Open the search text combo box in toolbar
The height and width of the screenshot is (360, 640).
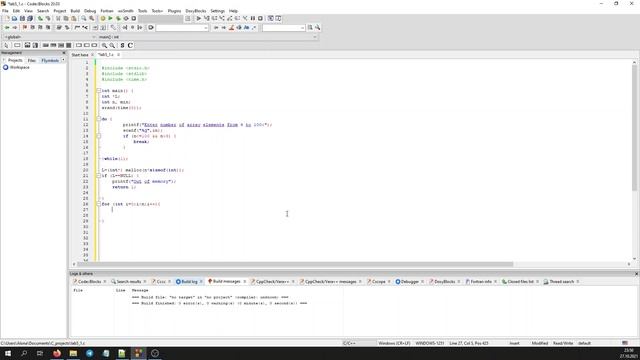[x=182, y=27]
